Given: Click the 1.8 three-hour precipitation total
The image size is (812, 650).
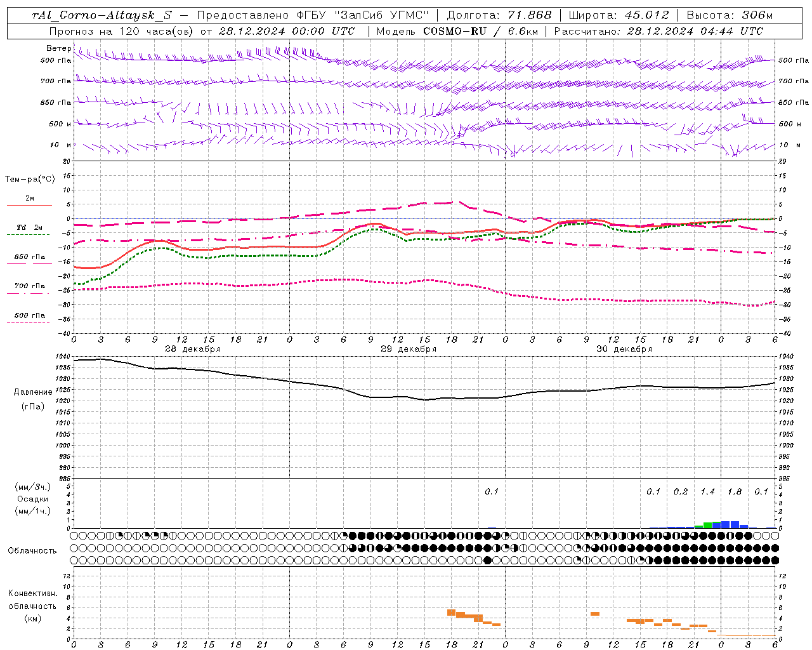Looking at the screenshot, I should point(735,492).
